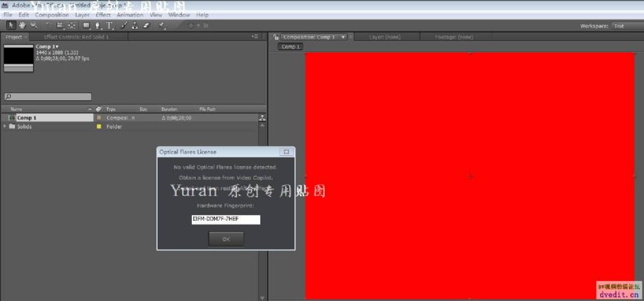Open the Project panel options menu

[x=255, y=36]
